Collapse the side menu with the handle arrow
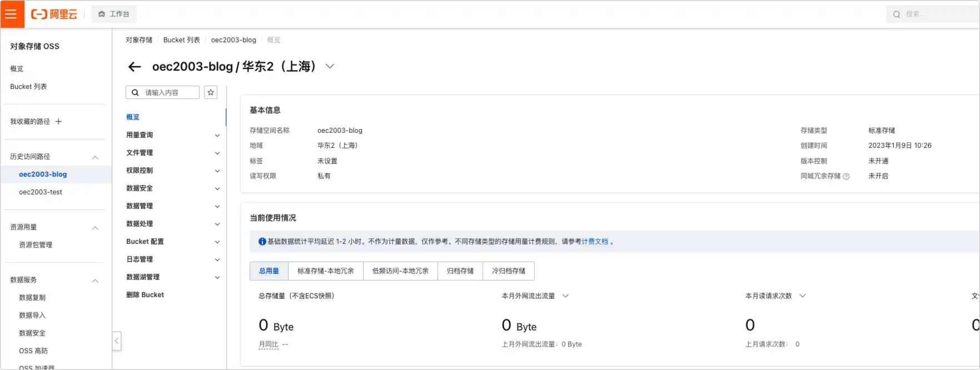The width and height of the screenshot is (980, 370). click(117, 341)
